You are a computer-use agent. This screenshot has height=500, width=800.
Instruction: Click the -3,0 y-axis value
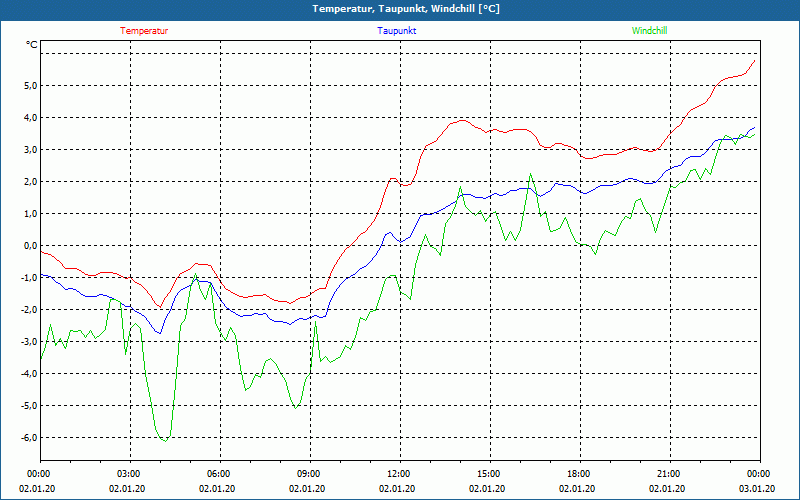29,342
